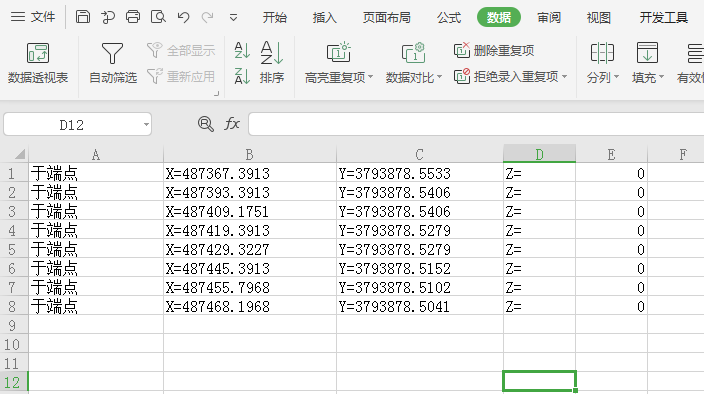
Task: Click 删除重复项 remove duplicates
Action: (x=494, y=50)
